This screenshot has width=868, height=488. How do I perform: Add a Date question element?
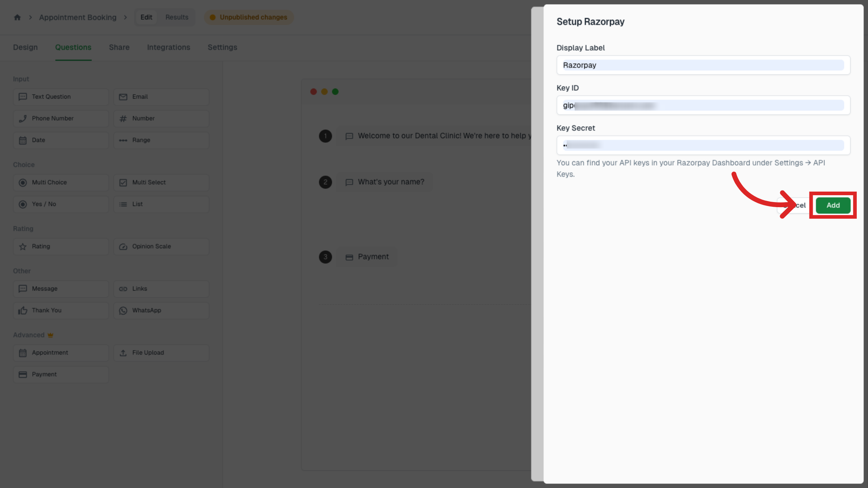[x=61, y=140]
